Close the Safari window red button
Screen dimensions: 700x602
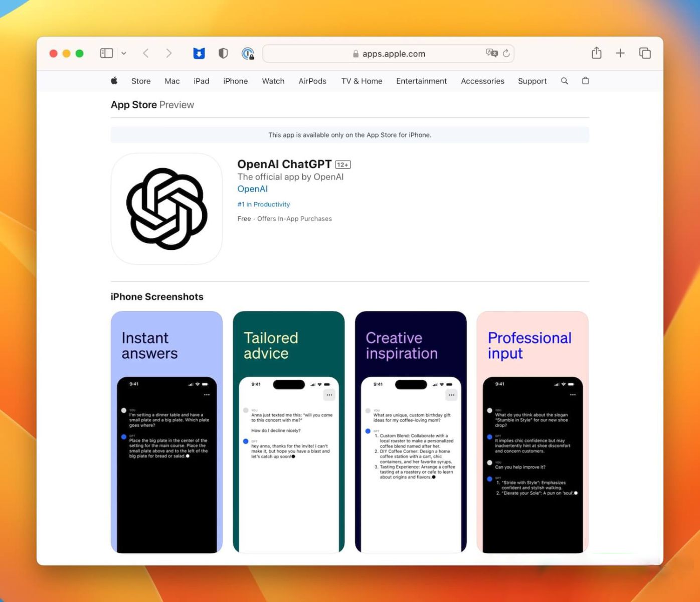click(x=53, y=53)
